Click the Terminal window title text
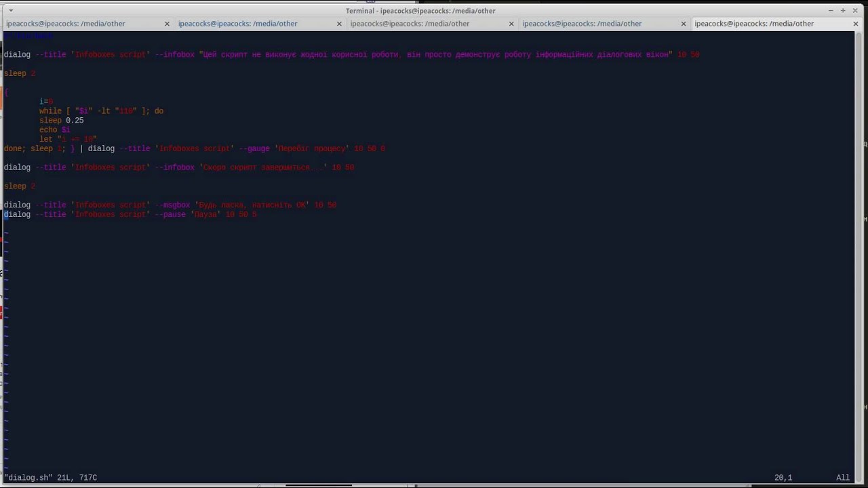Screen dimensions: 868x488 click(420, 11)
